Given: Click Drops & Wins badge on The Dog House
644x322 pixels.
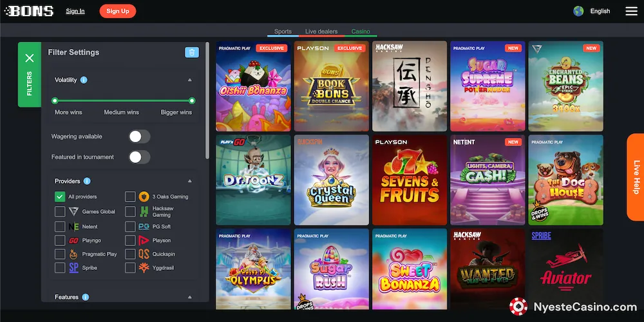Looking at the screenshot, I should pyautogui.click(x=539, y=211).
